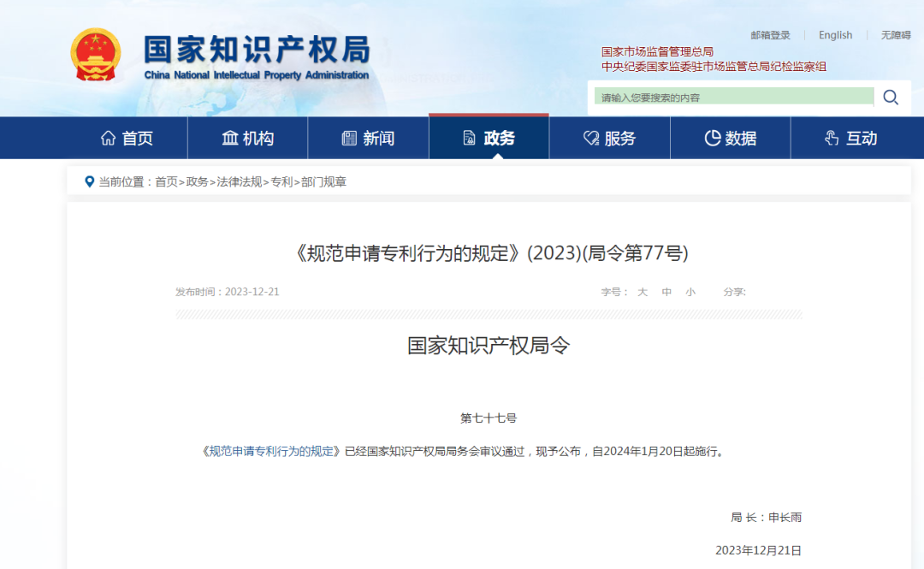Click the hand icon beside 互动
This screenshot has width=924, height=569.
829,137
